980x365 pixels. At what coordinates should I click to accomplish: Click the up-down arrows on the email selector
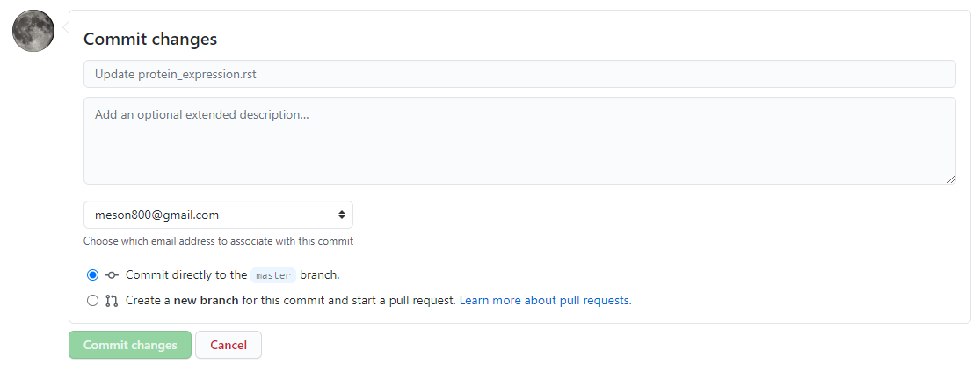[342, 215]
